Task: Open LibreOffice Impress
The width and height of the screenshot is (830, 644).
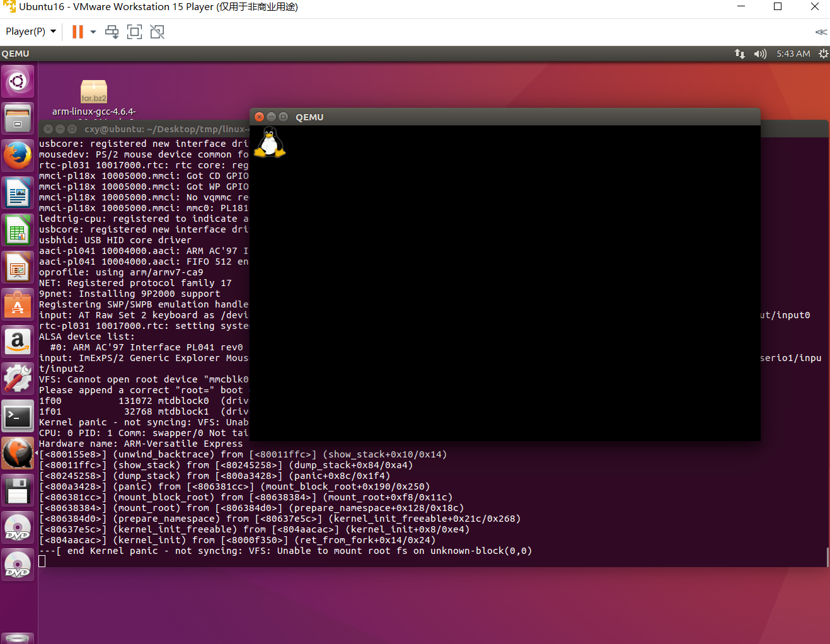Action: point(18,267)
